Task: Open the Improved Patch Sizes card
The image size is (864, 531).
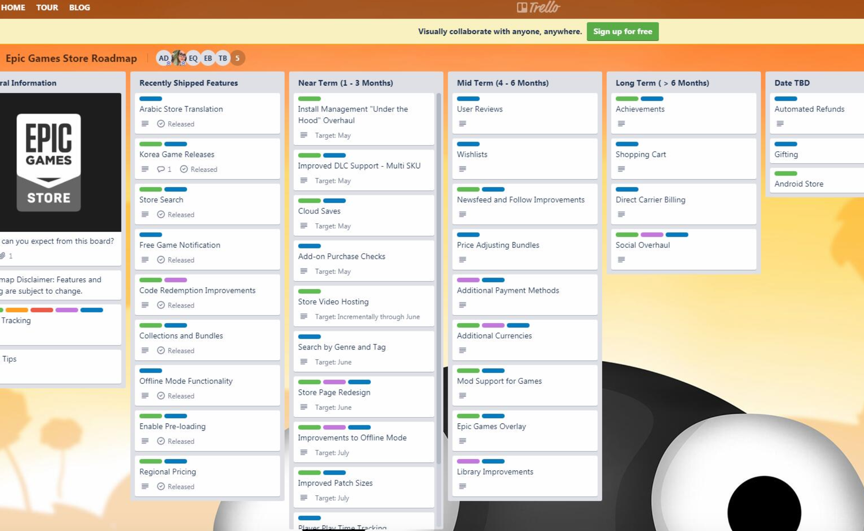Action: pyautogui.click(x=364, y=487)
